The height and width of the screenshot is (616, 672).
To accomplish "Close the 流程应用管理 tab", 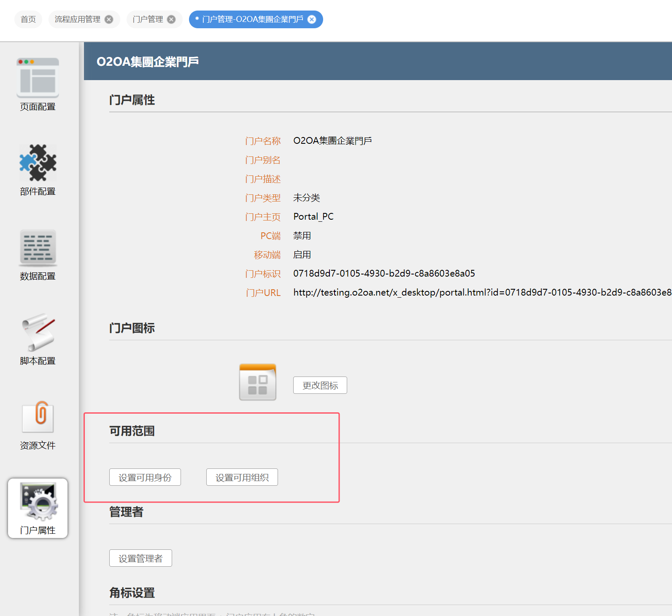I will (109, 19).
